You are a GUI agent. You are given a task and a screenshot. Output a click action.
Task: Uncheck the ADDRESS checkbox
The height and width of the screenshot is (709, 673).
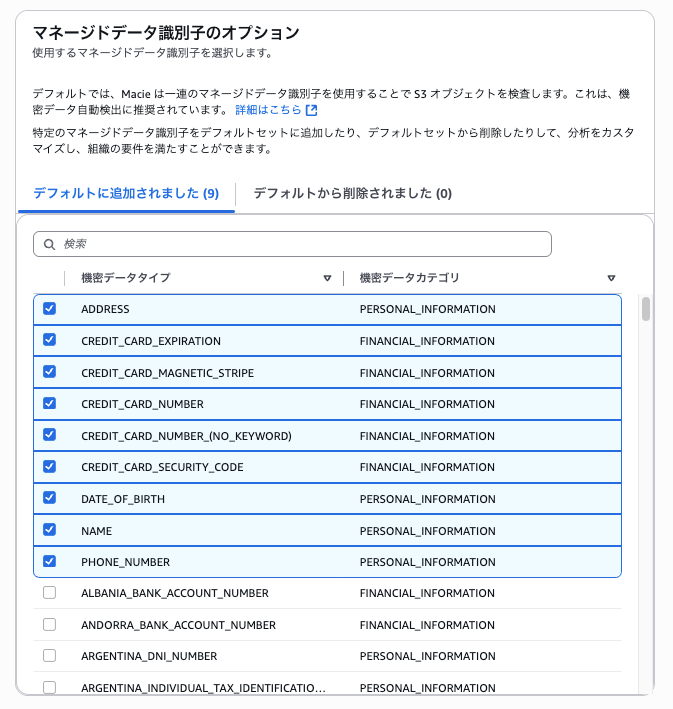tap(50, 309)
